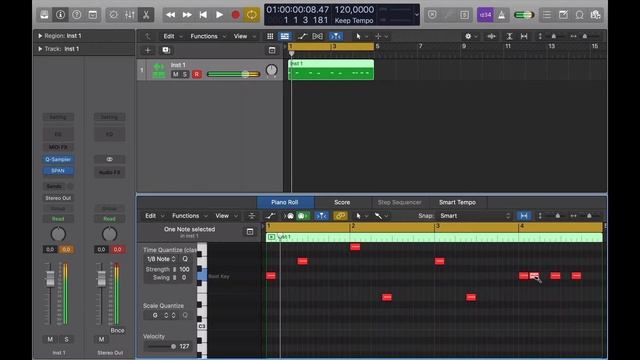Solo the Inst 1 track
The image size is (640, 360).
tap(185, 74)
